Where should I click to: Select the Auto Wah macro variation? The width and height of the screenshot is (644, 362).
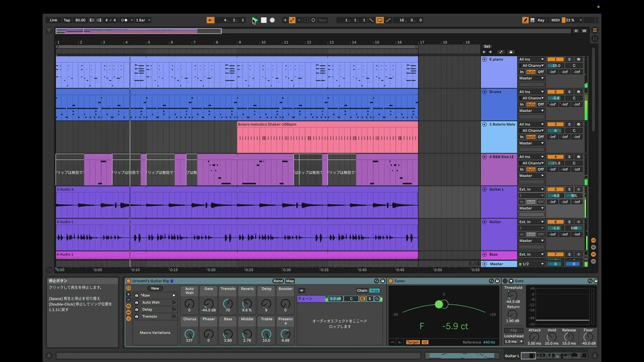pos(151,303)
